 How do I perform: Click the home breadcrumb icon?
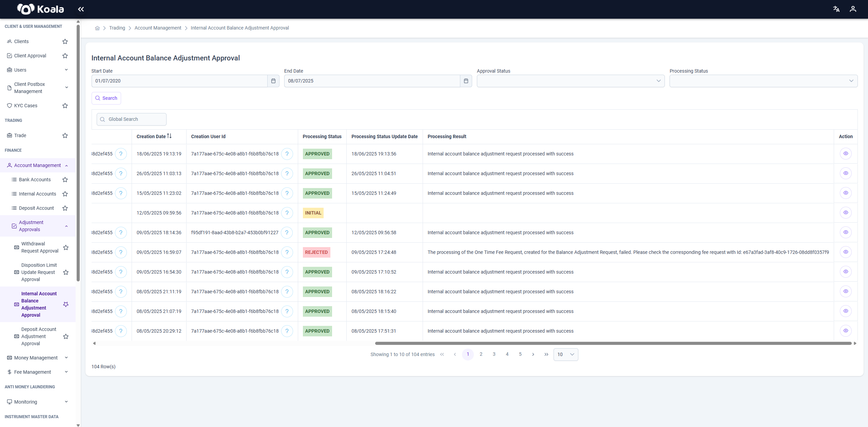point(97,28)
